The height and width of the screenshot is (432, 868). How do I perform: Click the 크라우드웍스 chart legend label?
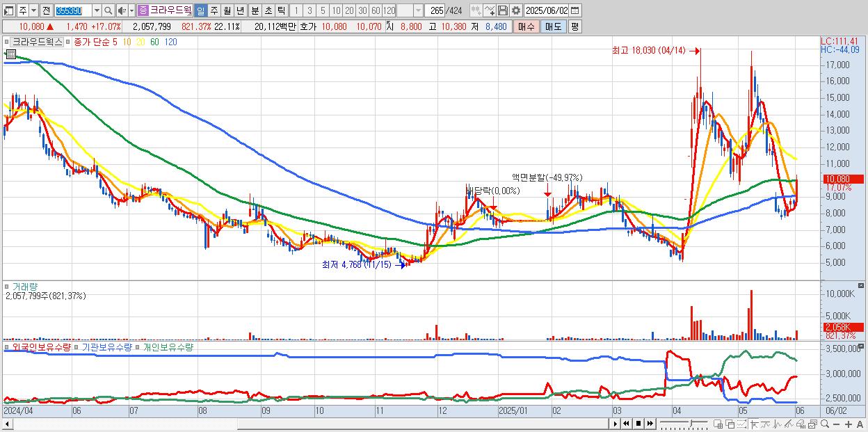[x=37, y=42]
